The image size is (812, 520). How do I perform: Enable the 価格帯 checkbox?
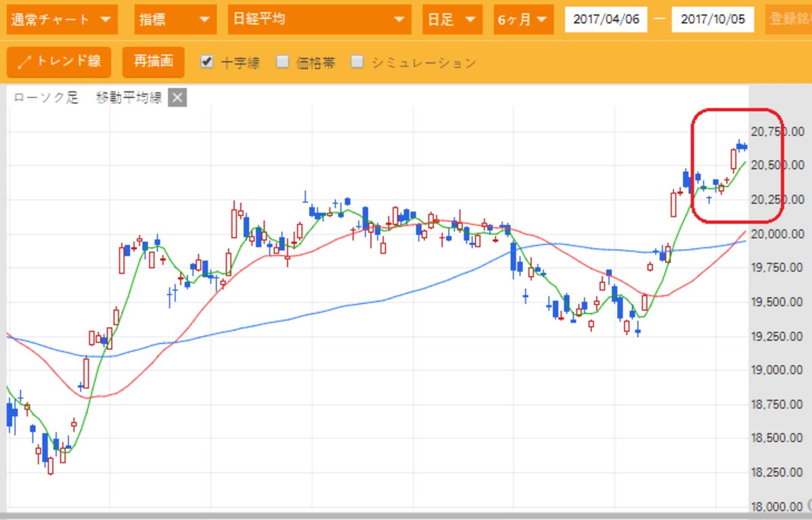pyautogui.click(x=283, y=62)
